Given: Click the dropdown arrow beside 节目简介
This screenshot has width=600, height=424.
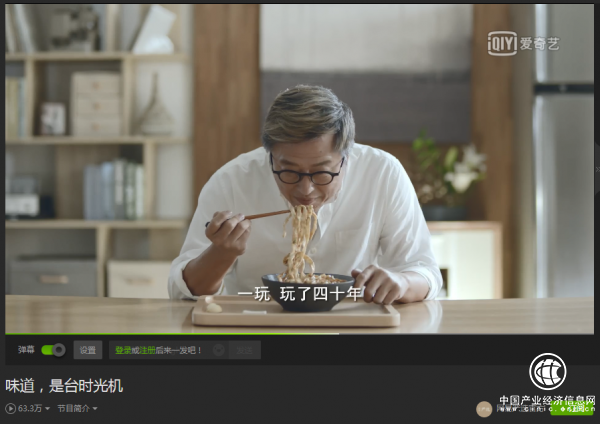Looking at the screenshot, I should pos(95,409).
